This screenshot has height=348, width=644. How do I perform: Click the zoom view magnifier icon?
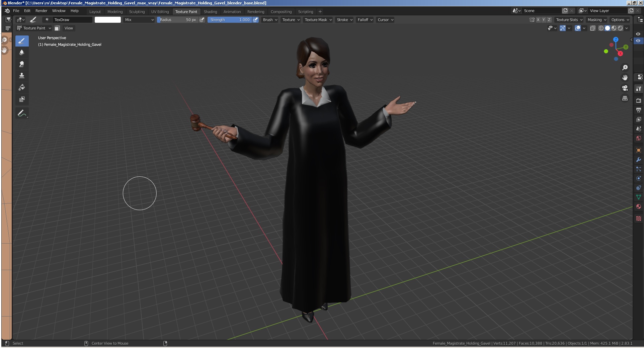tap(625, 68)
